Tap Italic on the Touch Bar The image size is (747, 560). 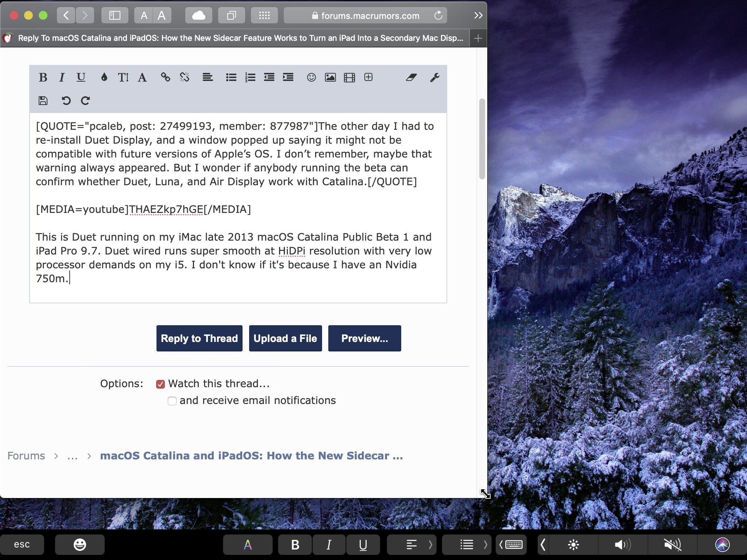329,545
